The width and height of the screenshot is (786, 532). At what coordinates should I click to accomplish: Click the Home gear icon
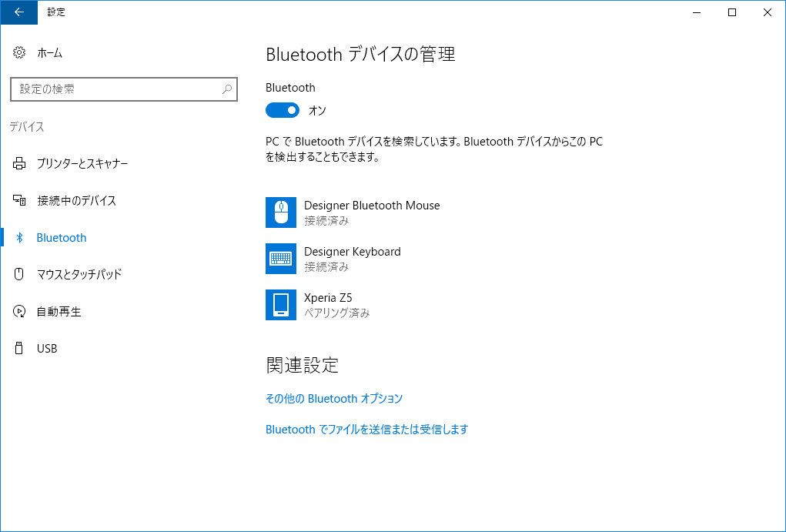point(19,53)
